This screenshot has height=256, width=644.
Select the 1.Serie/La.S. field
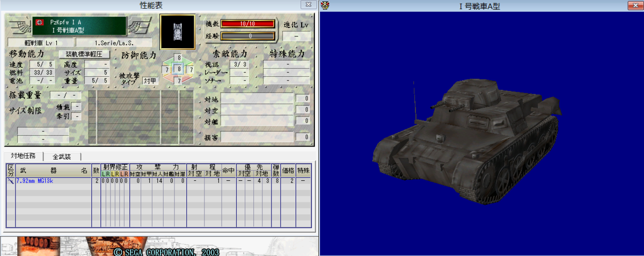tap(113, 42)
